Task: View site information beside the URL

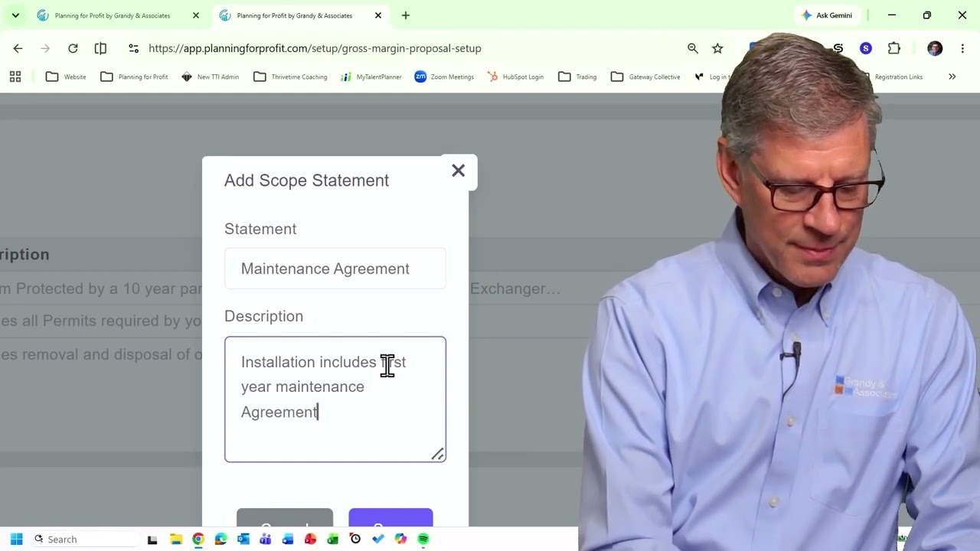Action: [x=133, y=48]
